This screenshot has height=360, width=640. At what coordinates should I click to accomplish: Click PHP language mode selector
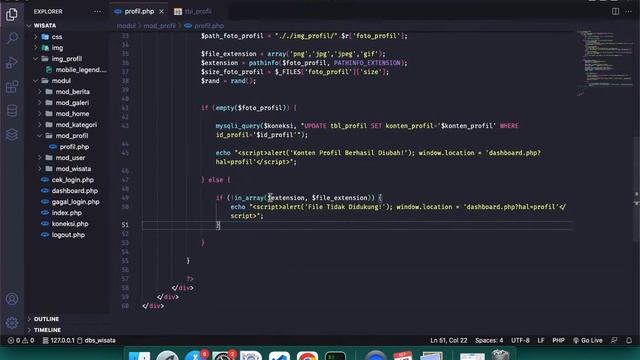[558, 340]
